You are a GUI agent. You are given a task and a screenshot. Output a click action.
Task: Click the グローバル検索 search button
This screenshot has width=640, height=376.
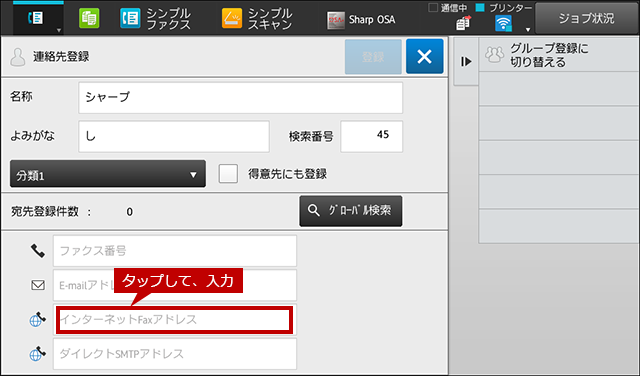(x=351, y=211)
